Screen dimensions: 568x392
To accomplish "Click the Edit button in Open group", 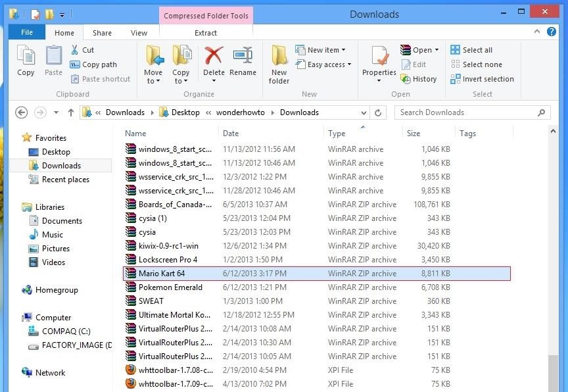I will [x=414, y=64].
